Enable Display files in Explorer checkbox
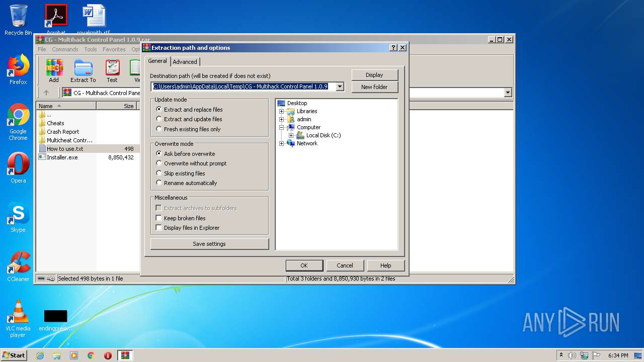Viewport: 644px width, 362px height. click(x=159, y=228)
